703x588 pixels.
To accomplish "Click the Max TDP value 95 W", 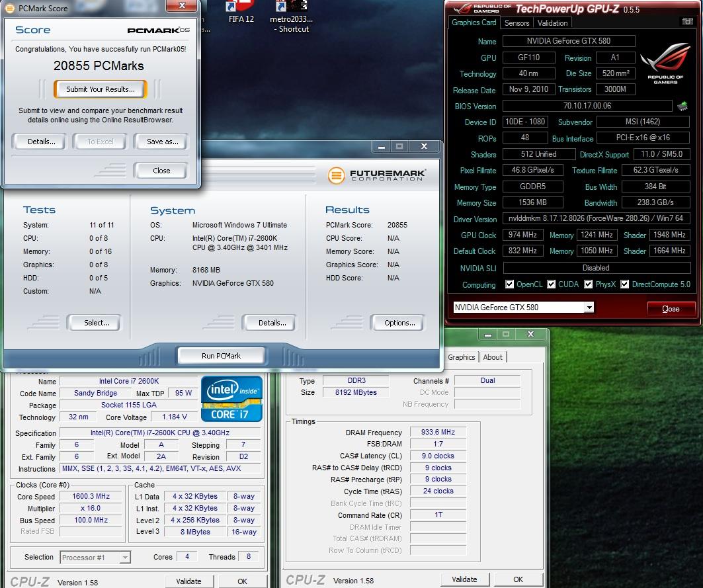I will click(183, 393).
